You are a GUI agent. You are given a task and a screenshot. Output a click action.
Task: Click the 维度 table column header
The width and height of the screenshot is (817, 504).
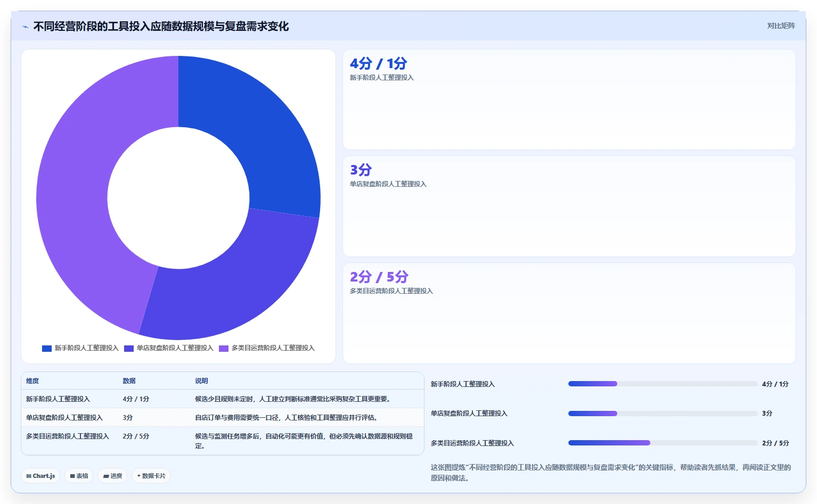click(32, 381)
